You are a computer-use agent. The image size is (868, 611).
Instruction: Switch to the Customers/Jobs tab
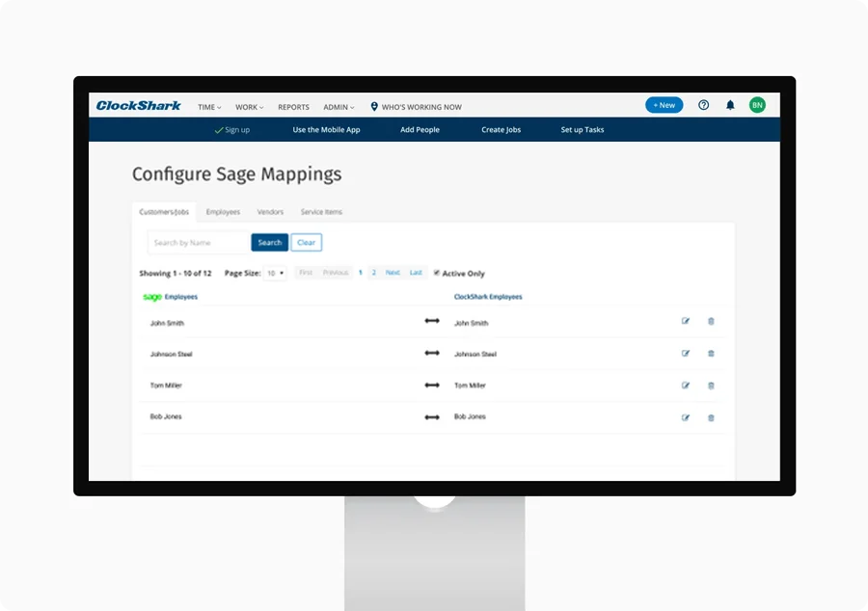pyautogui.click(x=164, y=212)
